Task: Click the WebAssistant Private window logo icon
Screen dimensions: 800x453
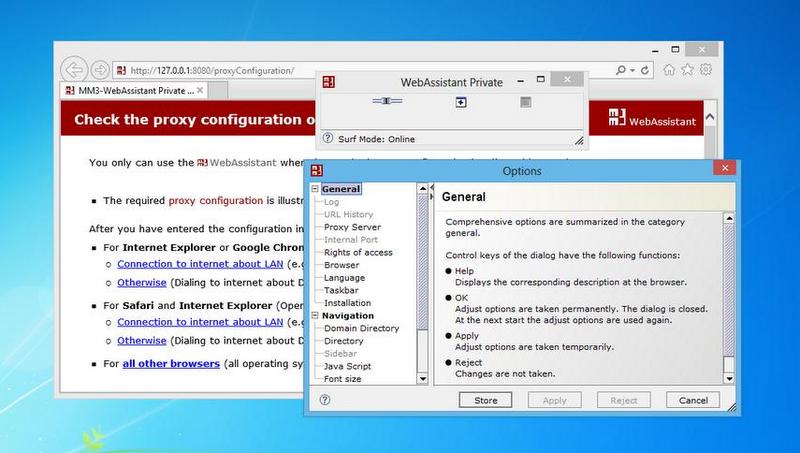Action: 329,82
